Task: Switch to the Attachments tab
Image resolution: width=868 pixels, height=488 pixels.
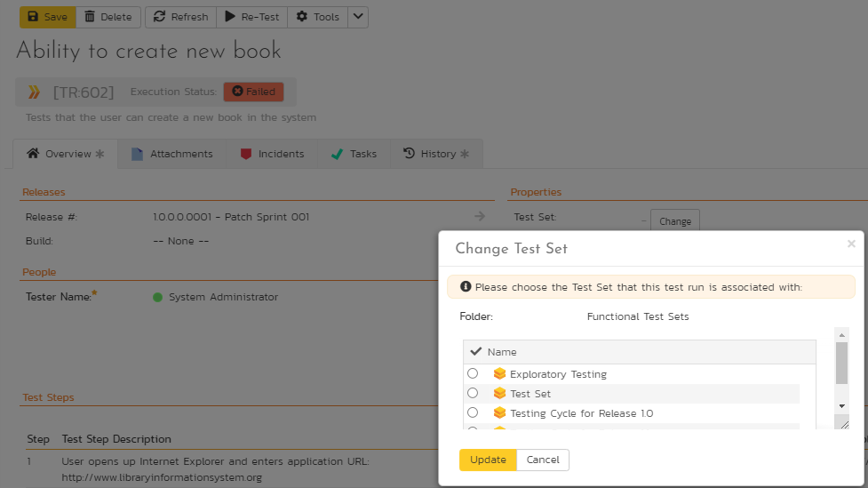Action: [172, 154]
